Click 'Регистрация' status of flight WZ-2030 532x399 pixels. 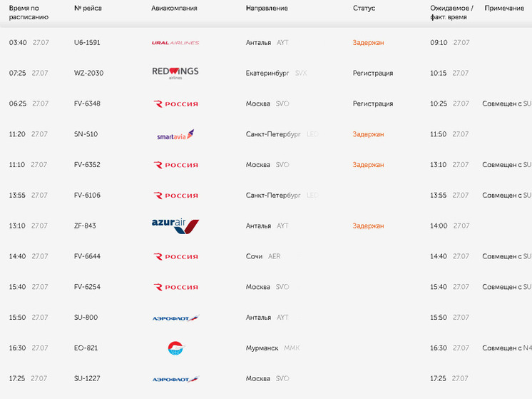373,74
